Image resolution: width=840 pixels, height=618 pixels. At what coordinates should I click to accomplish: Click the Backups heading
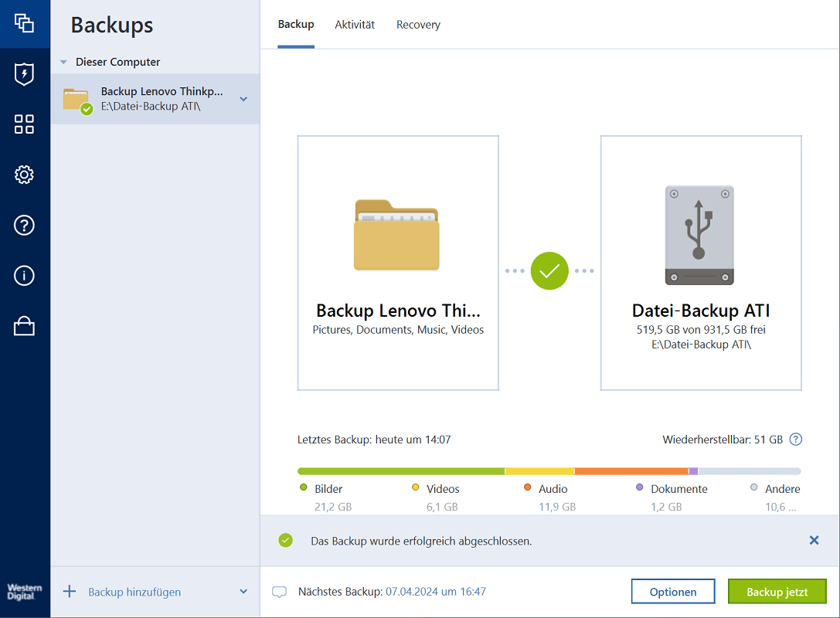click(x=112, y=25)
